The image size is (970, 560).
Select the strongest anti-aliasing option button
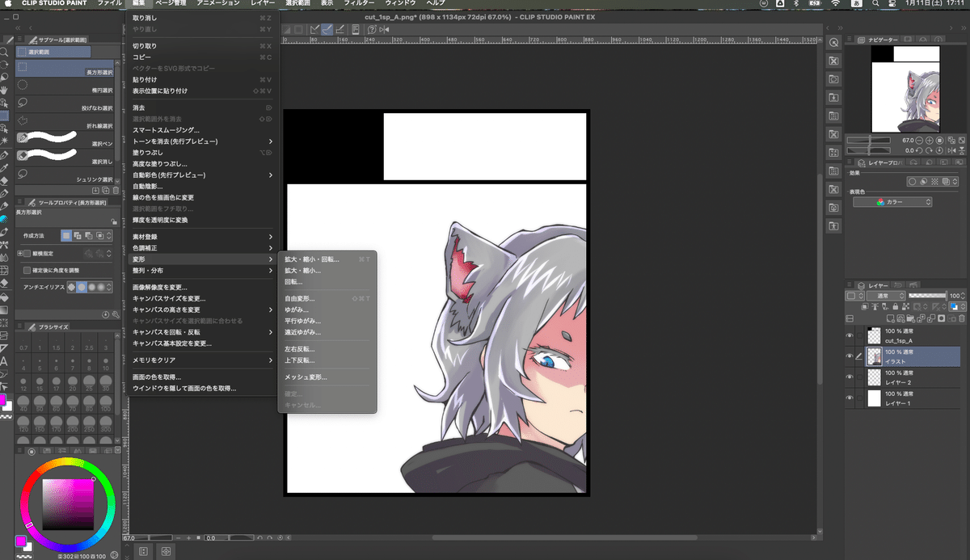click(x=103, y=287)
